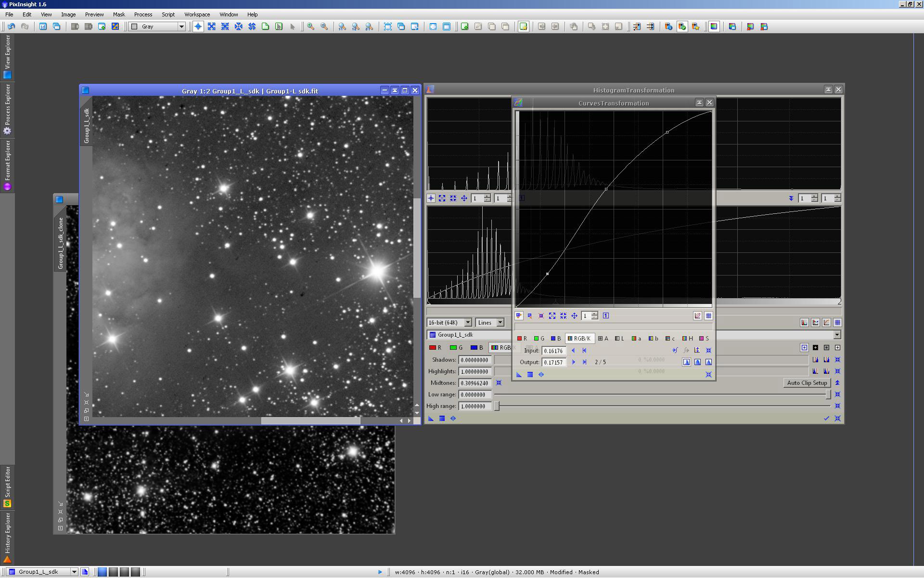Open the 16-bit (64K) resolution dropdown
This screenshot has width=924, height=578.
click(x=449, y=323)
